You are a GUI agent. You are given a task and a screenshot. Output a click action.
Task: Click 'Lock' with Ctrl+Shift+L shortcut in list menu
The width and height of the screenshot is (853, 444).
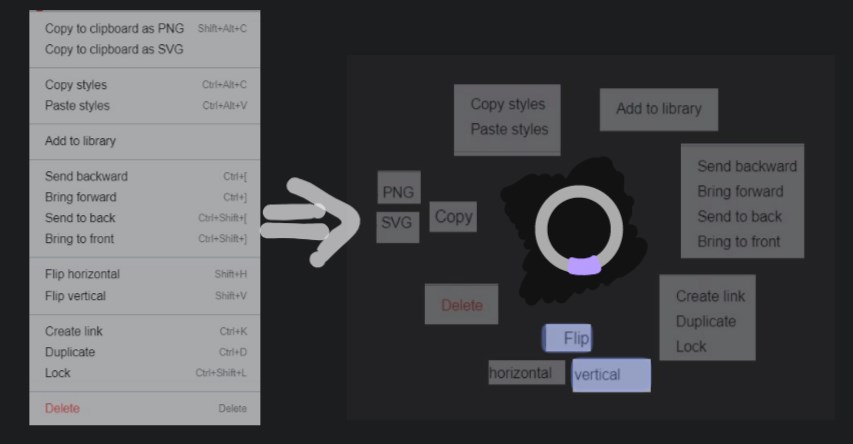pos(145,373)
